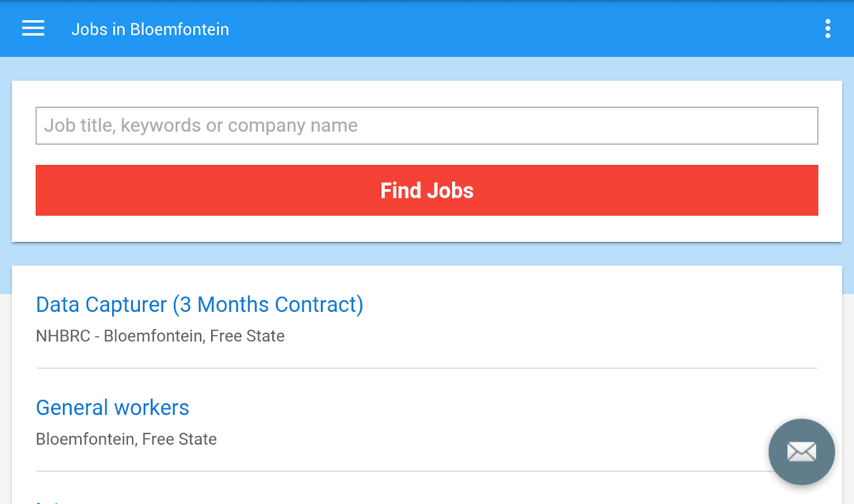854x504 pixels.
Task: Open the hamburger navigation menu
Action: click(33, 29)
